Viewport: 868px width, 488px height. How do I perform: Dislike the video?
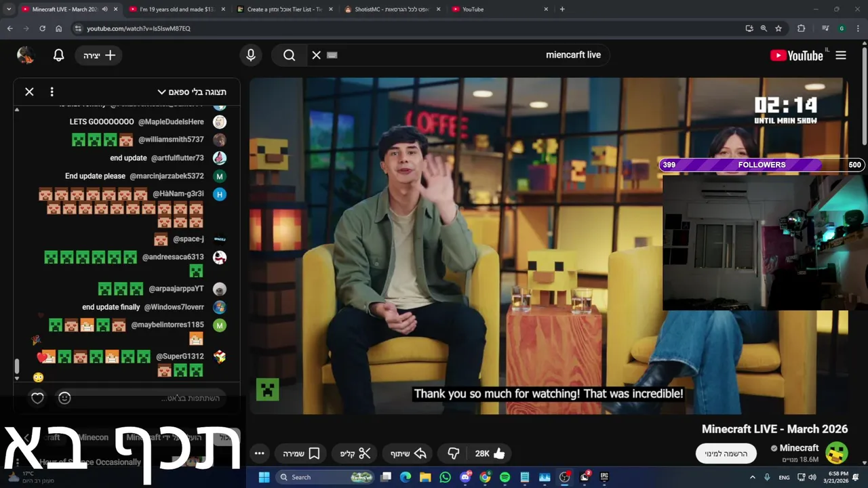click(x=454, y=453)
